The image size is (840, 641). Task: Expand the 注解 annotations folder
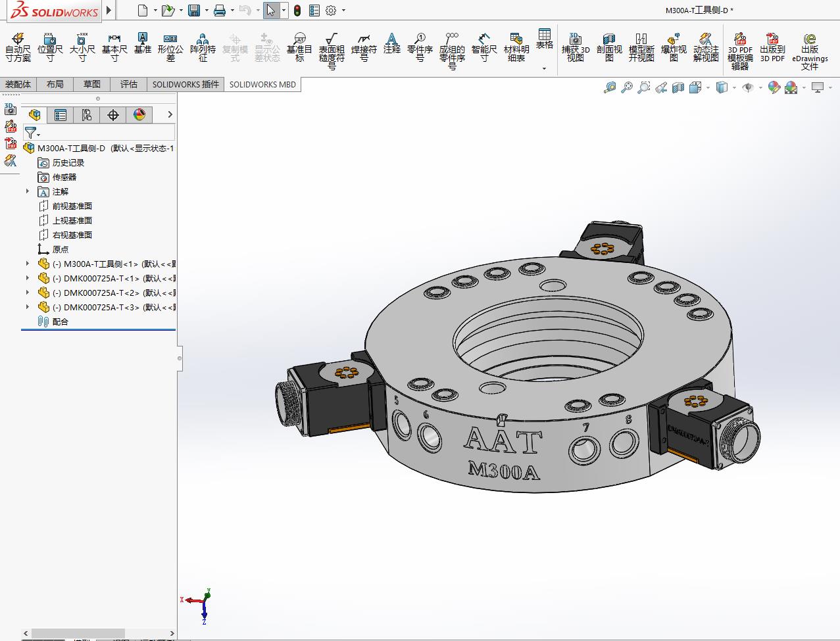(x=28, y=191)
